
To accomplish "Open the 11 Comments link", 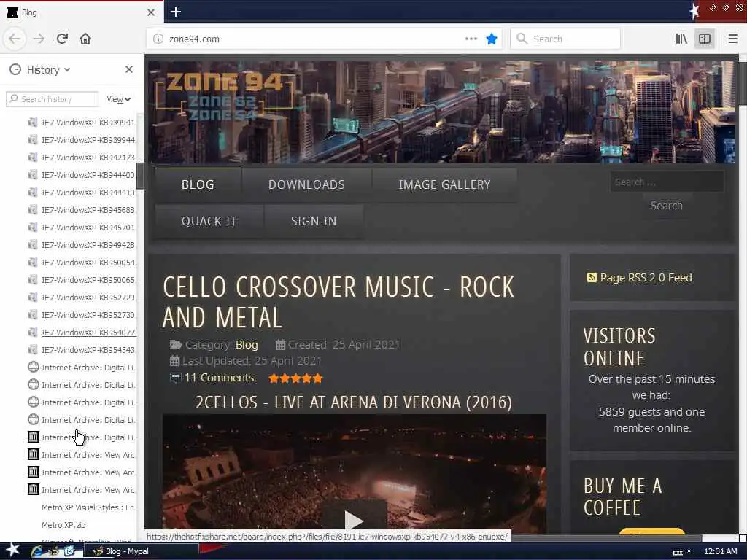I will pyautogui.click(x=219, y=378).
